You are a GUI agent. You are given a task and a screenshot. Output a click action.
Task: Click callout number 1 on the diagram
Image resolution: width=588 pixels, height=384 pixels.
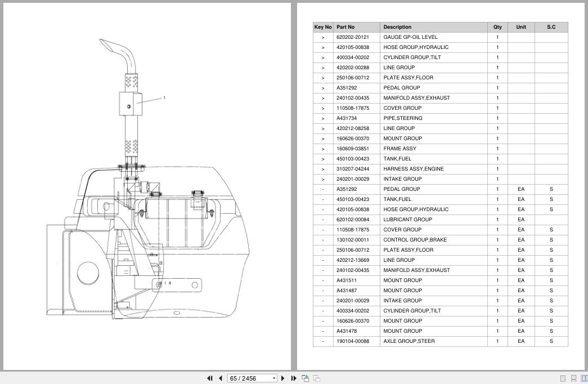pos(164,98)
